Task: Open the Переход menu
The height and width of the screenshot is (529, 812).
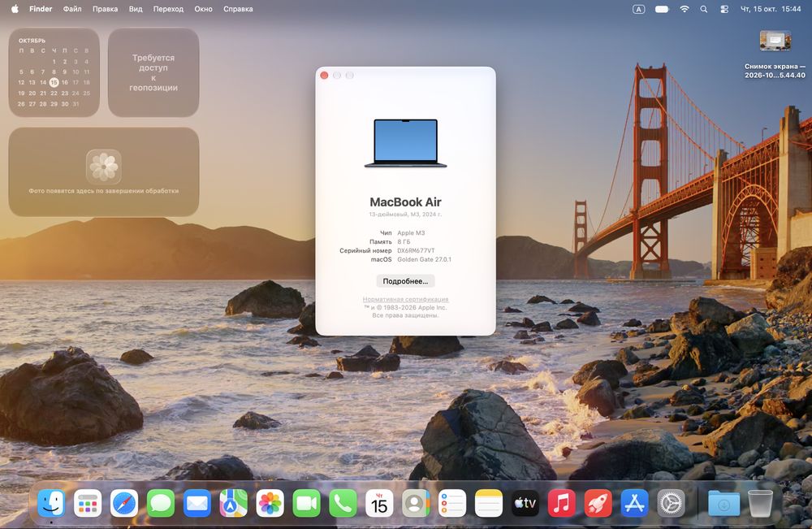Action: [x=168, y=9]
